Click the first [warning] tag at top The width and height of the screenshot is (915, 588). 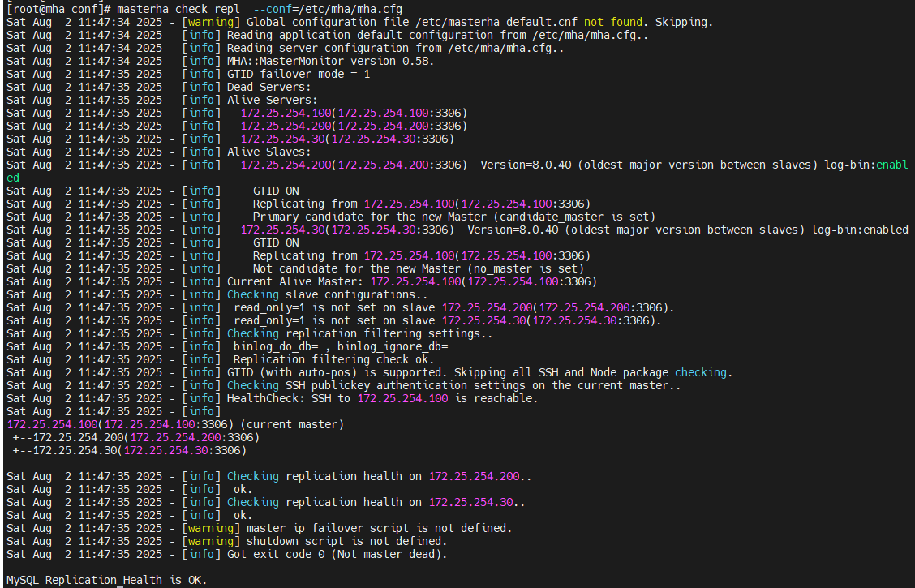[211, 22]
